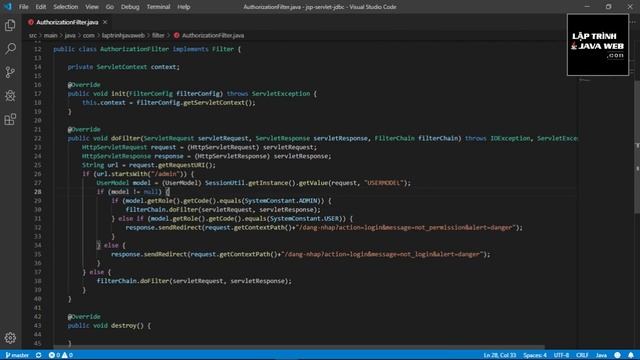The width and height of the screenshot is (640, 360).
Task: Click the feedback smiley in status bar
Action: tap(617, 355)
